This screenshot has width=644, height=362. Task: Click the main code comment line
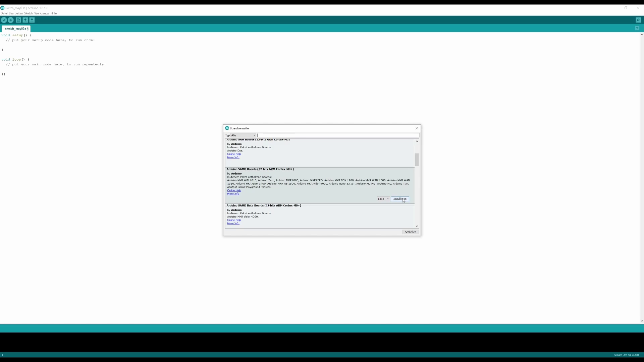[56, 64]
